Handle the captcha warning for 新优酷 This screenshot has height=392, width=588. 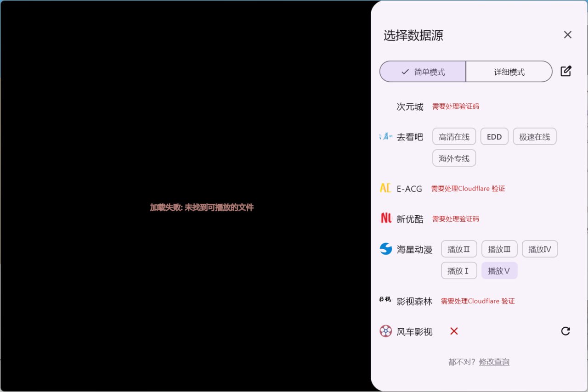tap(456, 219)
